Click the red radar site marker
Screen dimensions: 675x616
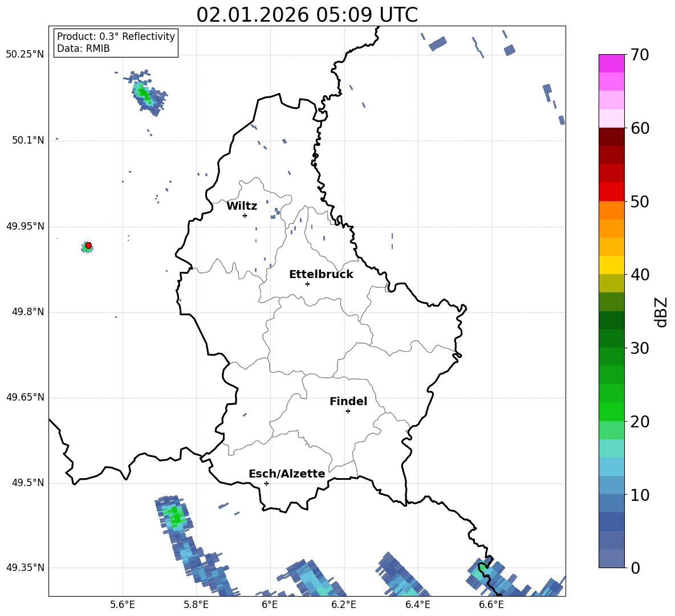88,246
